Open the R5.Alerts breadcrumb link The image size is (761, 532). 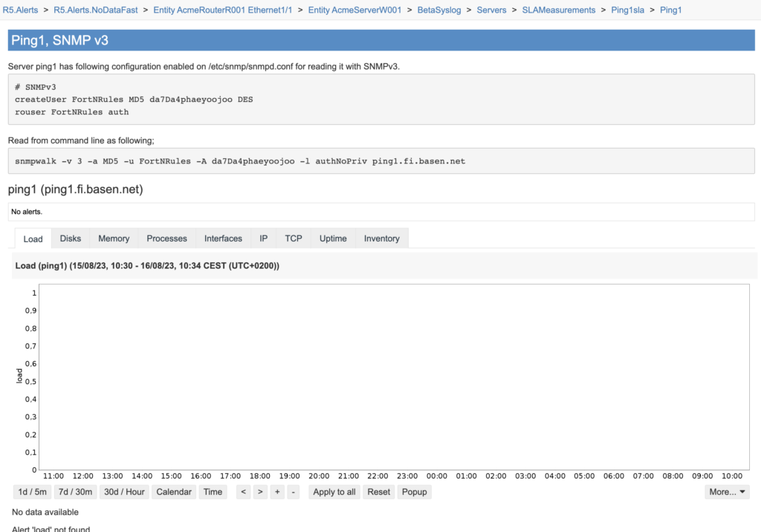point(20,10)
